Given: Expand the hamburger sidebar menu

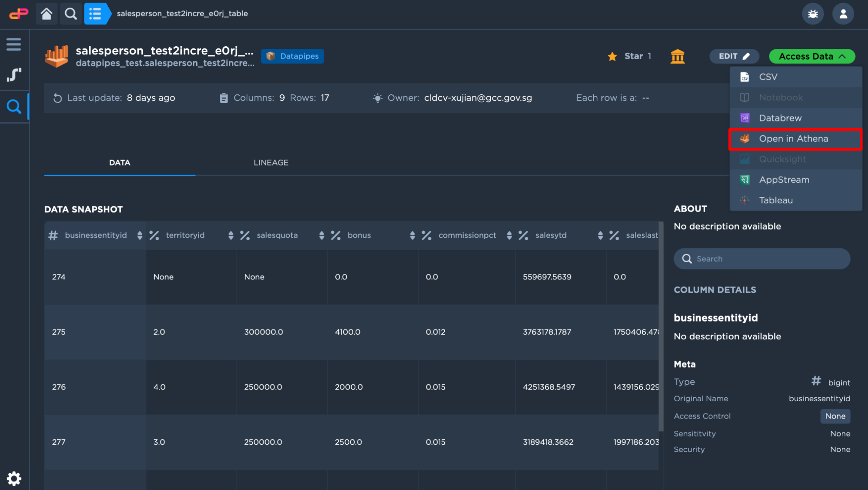Looking at the screenshot, I should [14, 44].
